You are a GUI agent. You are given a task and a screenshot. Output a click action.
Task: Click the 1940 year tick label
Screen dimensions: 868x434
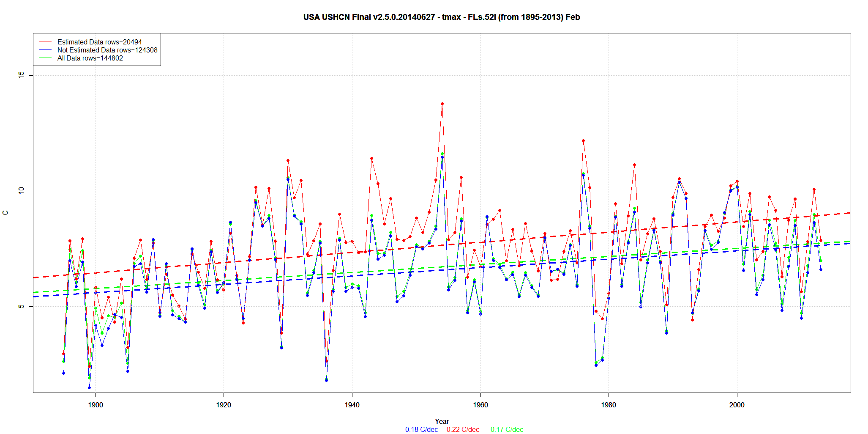(352, 405)
